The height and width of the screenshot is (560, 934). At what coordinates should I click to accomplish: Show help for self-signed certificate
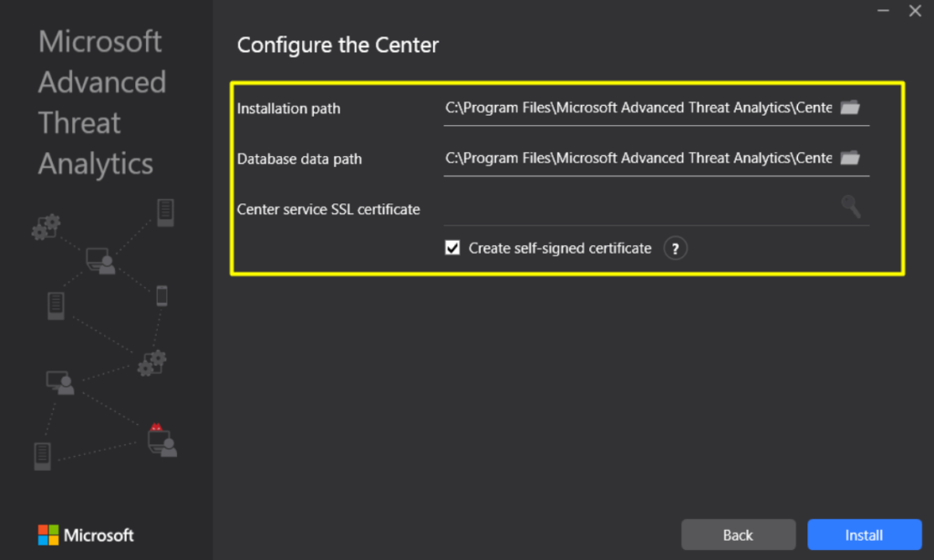click(675, 248)
